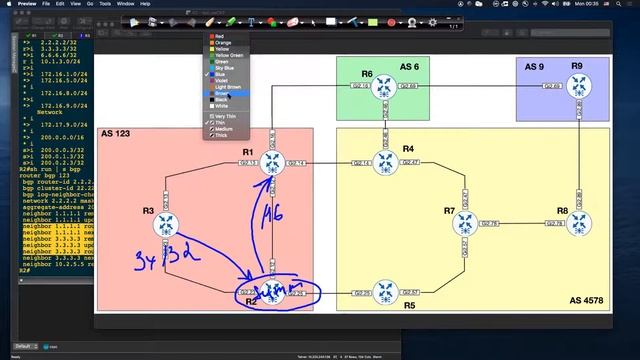Click the clock showing Mon 00:35
Screen dimensions: 640x360
pyautogui.click(x=587, y=4)
